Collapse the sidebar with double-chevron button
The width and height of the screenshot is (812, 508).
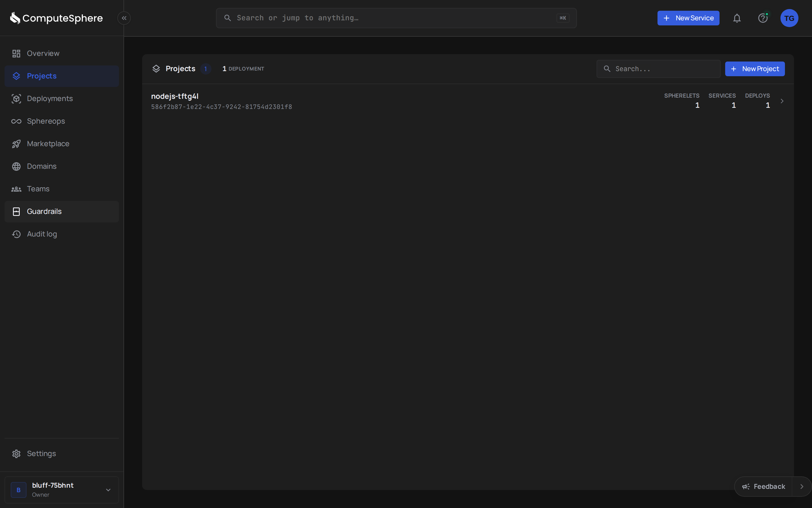coord(124,18)
